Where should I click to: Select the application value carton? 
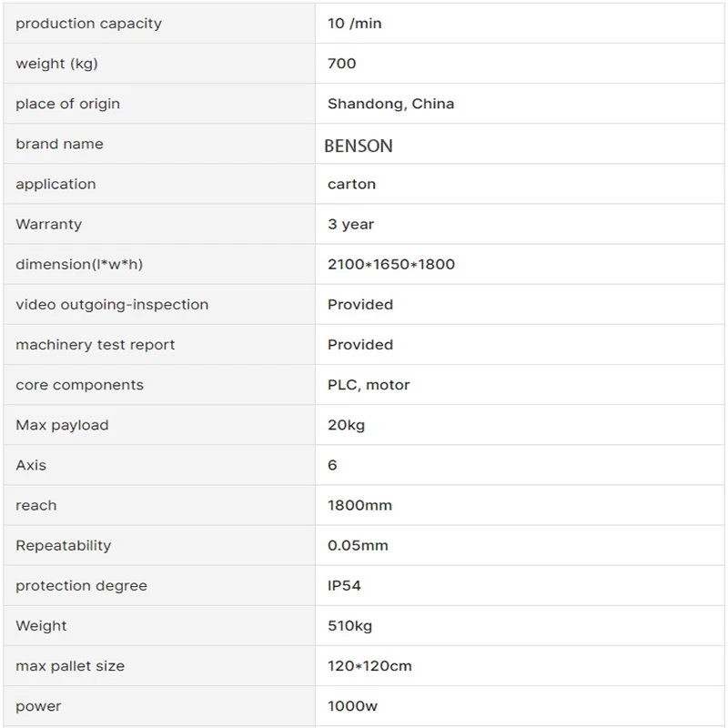tap(351, 185)
